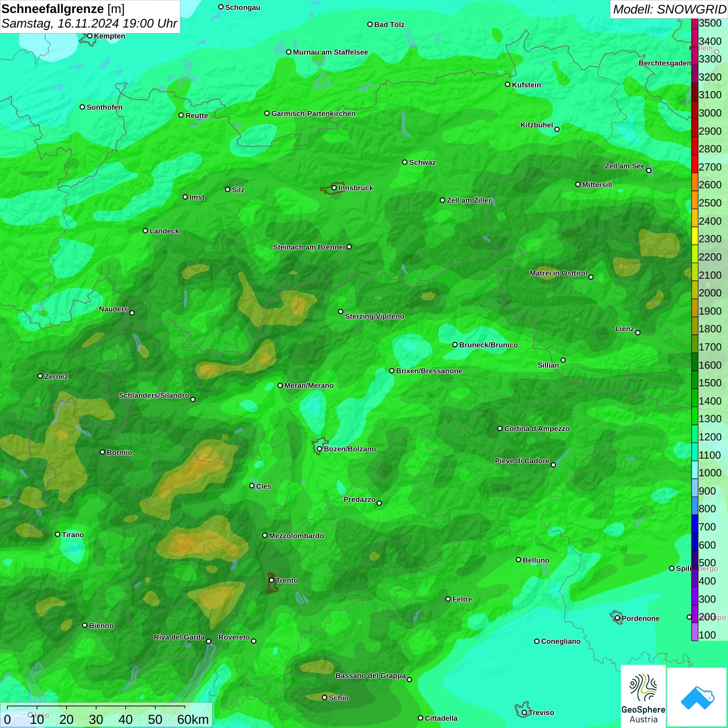Click the Riva del Garda label
This screenshot has width=728, height=728.
[179, 637]
